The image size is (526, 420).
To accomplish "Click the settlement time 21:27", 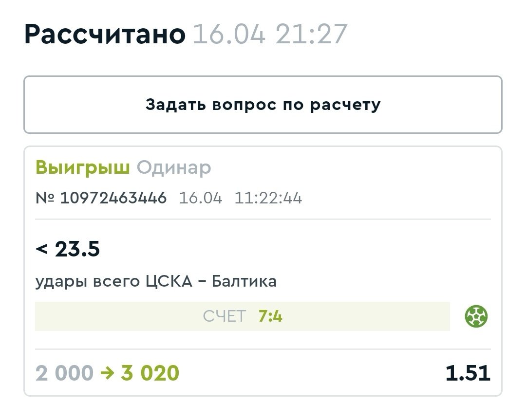I will pos(311,35).
